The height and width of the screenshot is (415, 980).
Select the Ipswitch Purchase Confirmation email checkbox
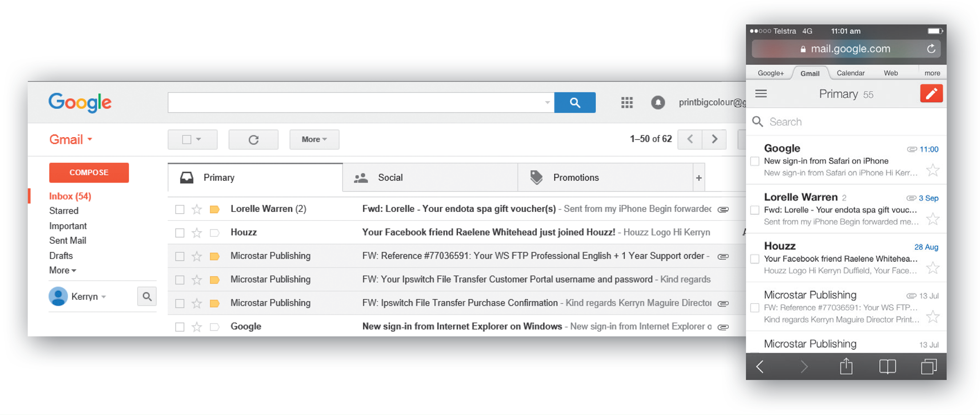pos(180,303)
